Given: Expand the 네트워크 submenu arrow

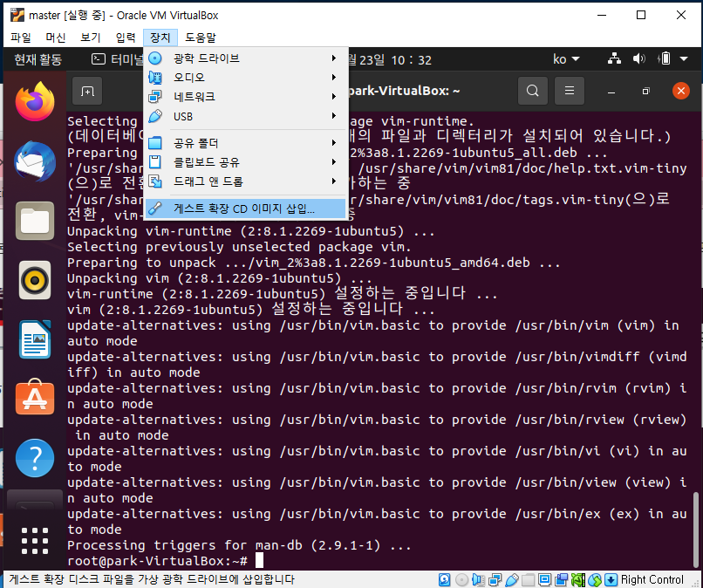Looking at the screenshot, I should [334, 97].
